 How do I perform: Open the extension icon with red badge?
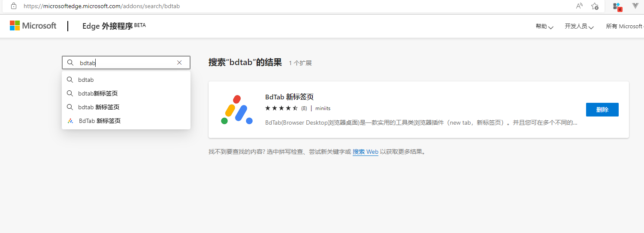tap(617, 6)
